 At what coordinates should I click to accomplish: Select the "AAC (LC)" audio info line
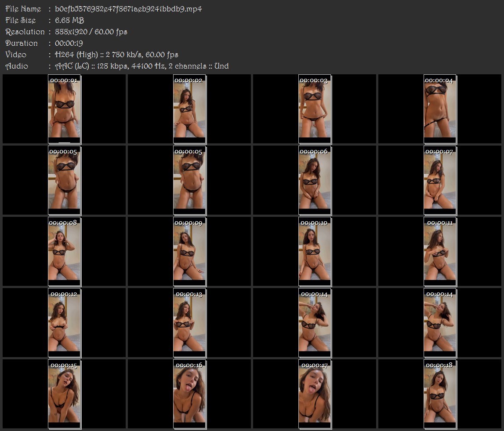click(142, 66)
